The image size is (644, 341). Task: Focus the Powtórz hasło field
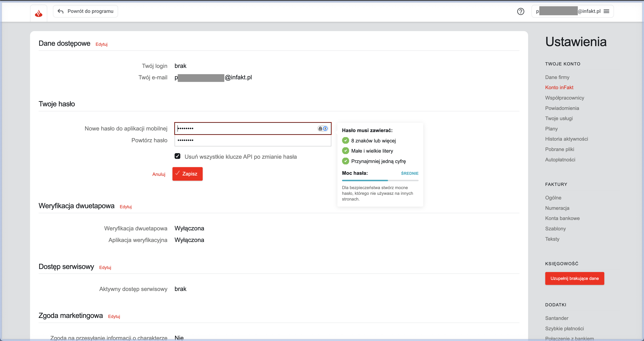(x=253, y=140)
